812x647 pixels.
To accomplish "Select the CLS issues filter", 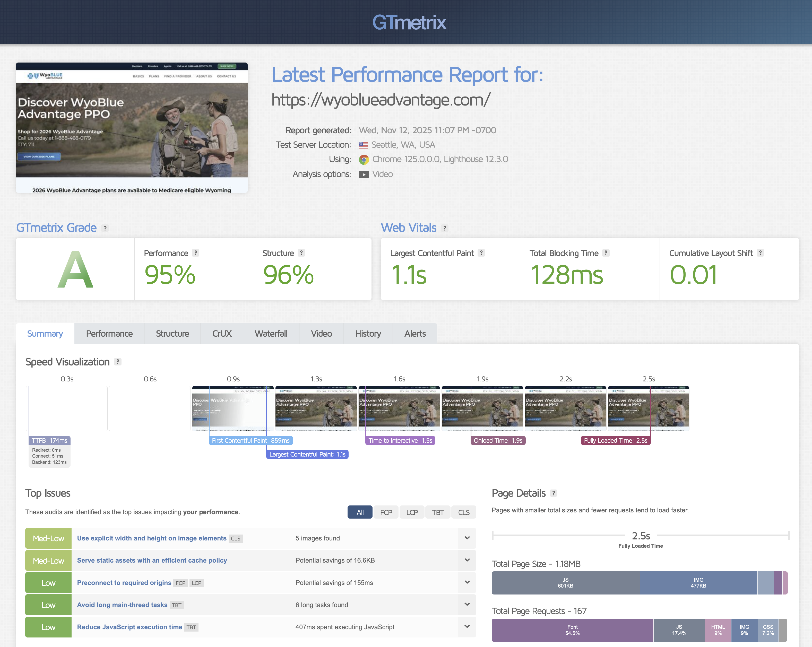I will click(x=464, y=512).
